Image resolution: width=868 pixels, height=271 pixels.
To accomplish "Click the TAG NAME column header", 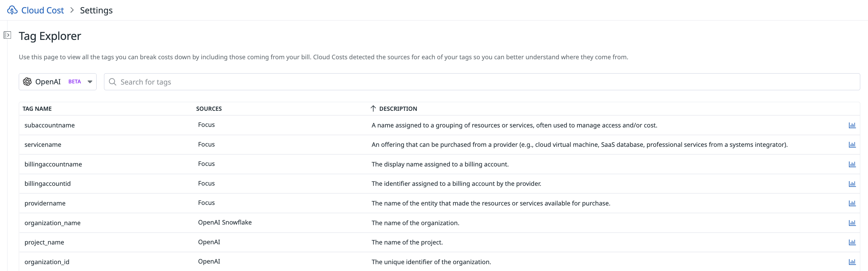I will 37,108.
